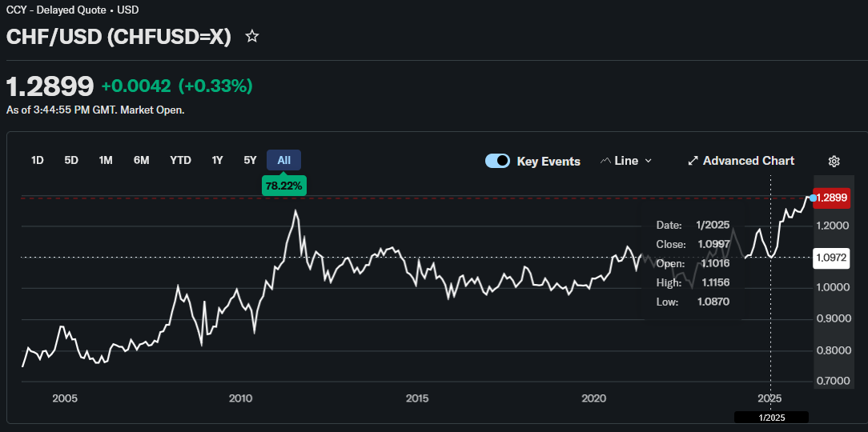868x432 pixels.
Task: Select the All time range
Action: 283,160
